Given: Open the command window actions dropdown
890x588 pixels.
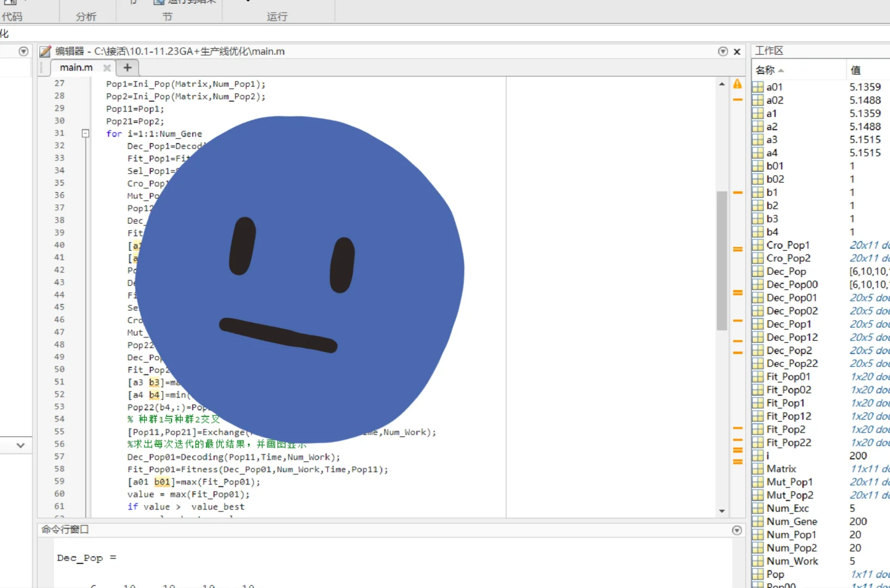Looking at the screenshot, I should click(737, 530).
